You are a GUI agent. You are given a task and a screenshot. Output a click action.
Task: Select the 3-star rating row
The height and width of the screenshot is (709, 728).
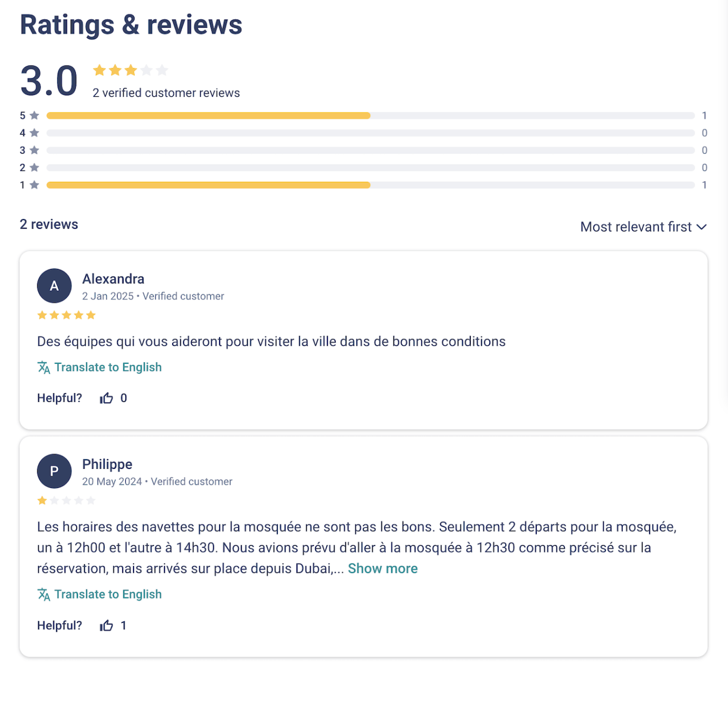371,150
